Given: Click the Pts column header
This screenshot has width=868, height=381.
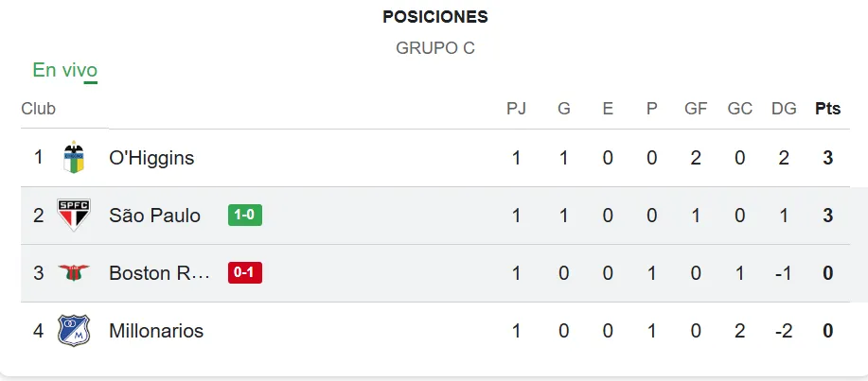Looking at the screenshot, I should tap(827, 109).
